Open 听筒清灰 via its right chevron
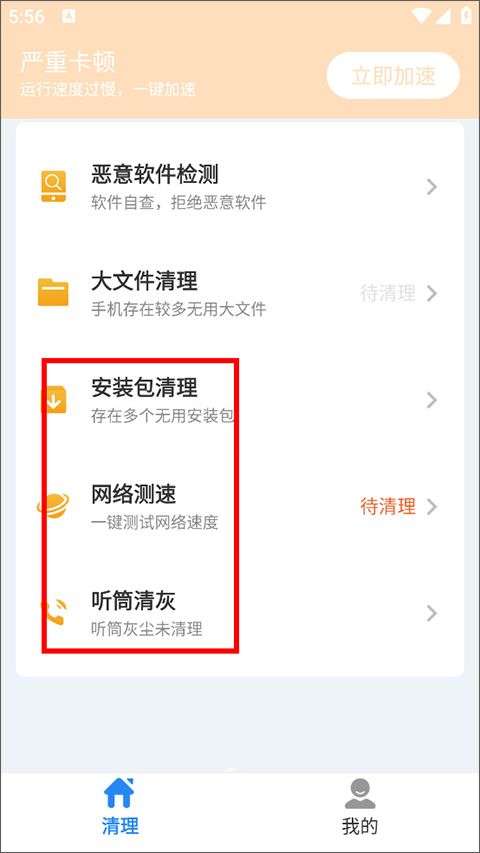Viewport: 480px width, 853px height. click(432, 614)
